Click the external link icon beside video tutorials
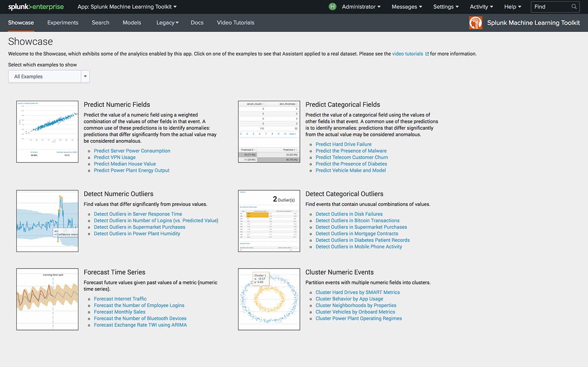Viewport: 588px width, 367px height. click(427, 54)
